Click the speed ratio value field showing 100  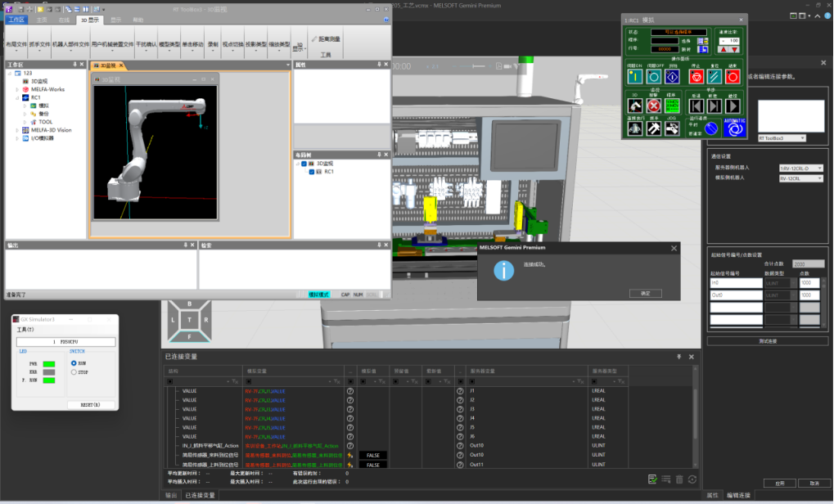pos(729,41)
